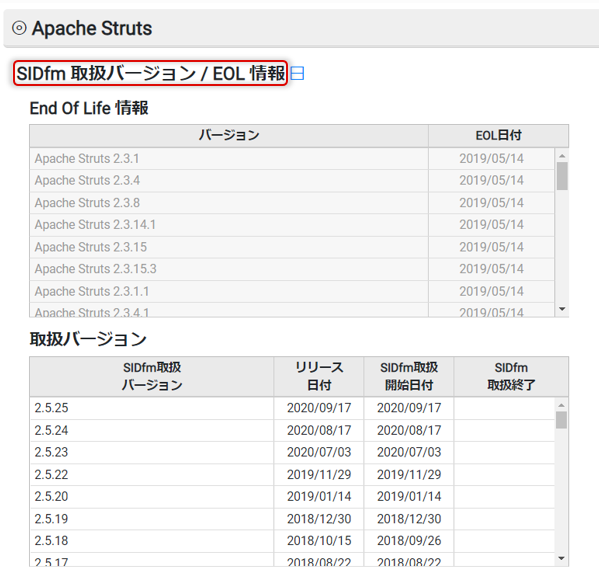Click the circle icon beside Apache Struts
The width and height of the screenshot is (599, 579).
tap(19, 28)
